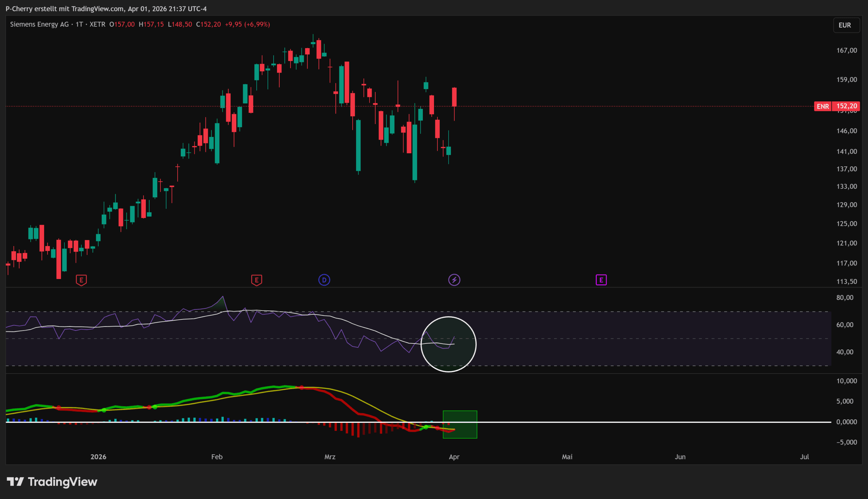Click the red earnings marker before 2026 label

[81, 280]
